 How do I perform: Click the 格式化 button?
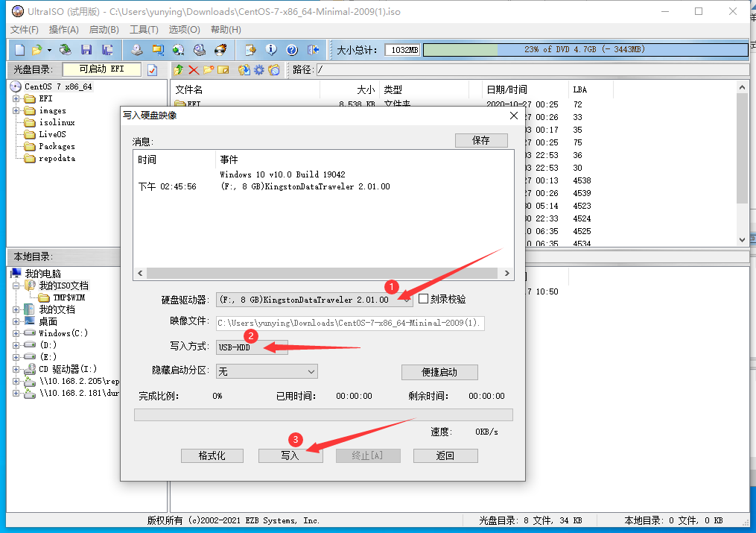(x=212, y=455)
